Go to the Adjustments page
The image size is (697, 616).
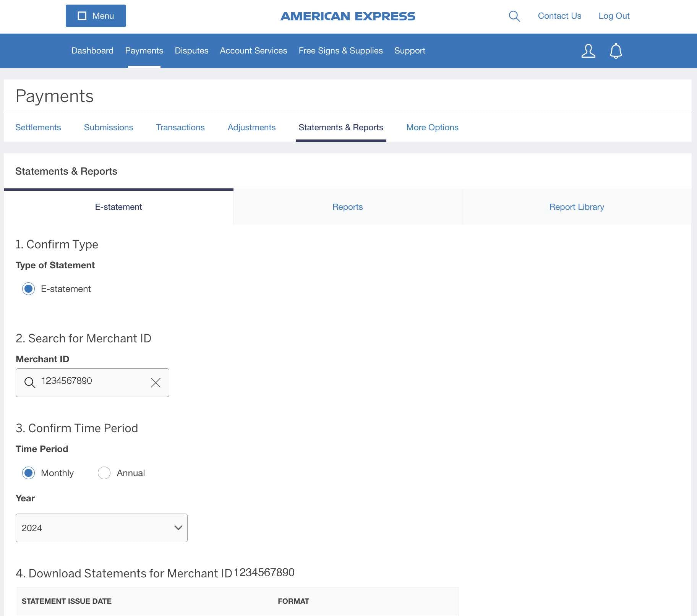[x=251, y=127]
